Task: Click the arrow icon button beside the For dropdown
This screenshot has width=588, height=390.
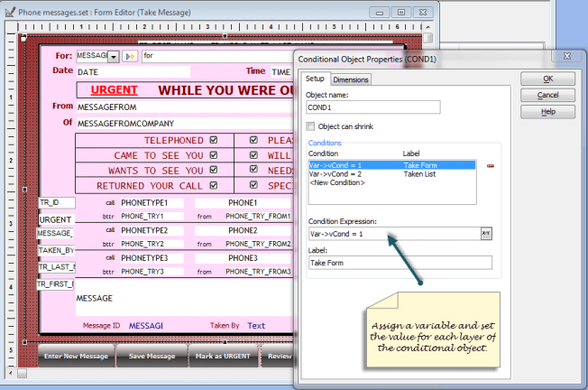Action: [130, 56]
